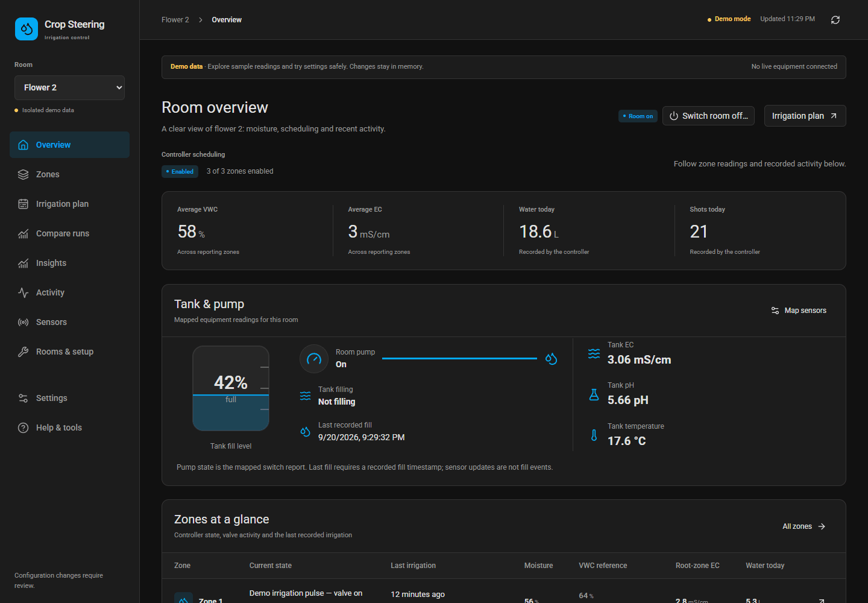Click the Tank EC 3.06 mS/cm reading
The height and width of the screenshot is (603, 868).
[x=639, y=360]
